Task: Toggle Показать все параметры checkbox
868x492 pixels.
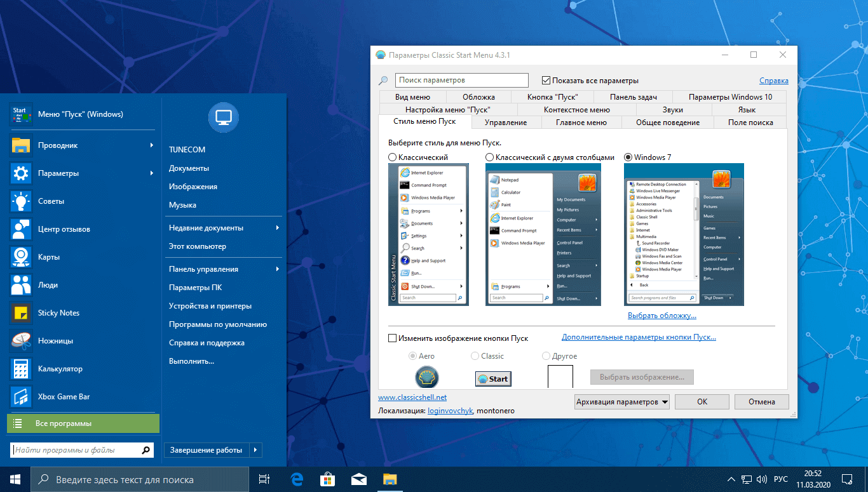Action: (546, 81)
